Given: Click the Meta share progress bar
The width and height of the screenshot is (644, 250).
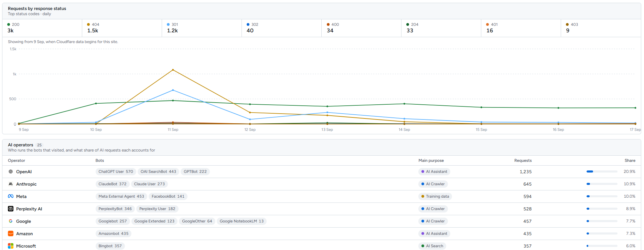Looking at the screenshot, I should point(602,196).
